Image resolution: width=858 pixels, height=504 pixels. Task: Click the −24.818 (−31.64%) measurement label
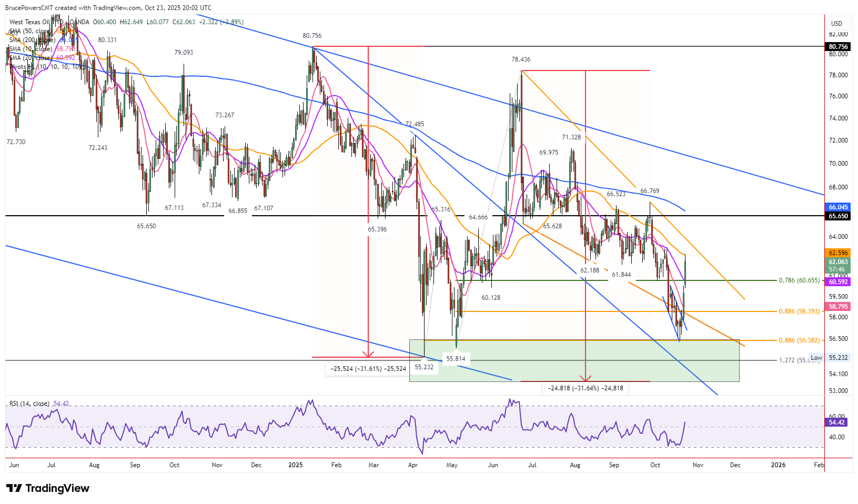586,388
